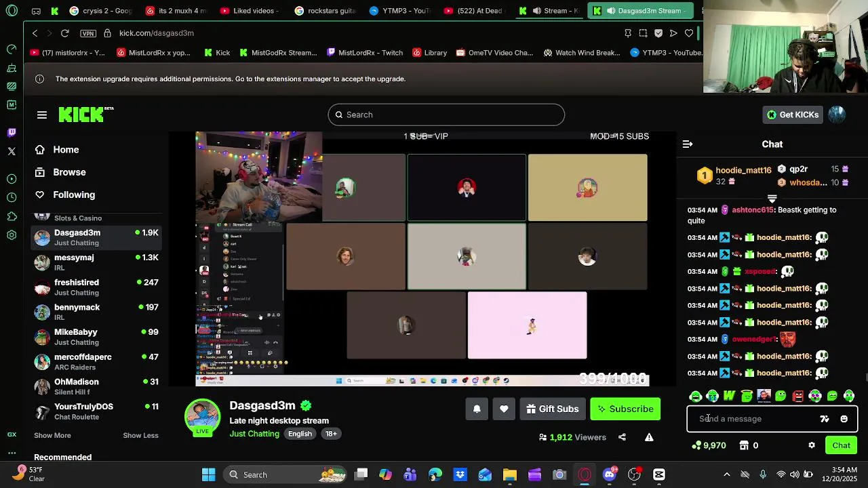Screen dimensions: 868x488
Task: Switch to crysis 2 Google tab
Action: click(x=100, y=11)
